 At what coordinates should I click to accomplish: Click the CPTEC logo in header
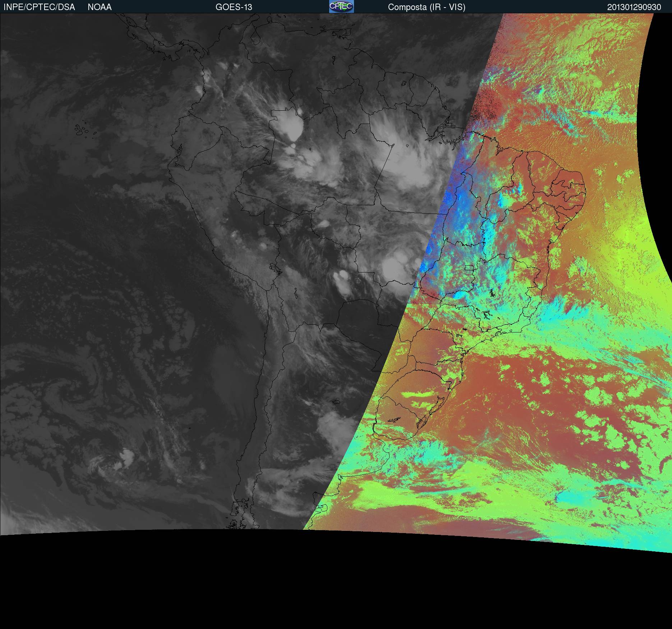(341, 6)
